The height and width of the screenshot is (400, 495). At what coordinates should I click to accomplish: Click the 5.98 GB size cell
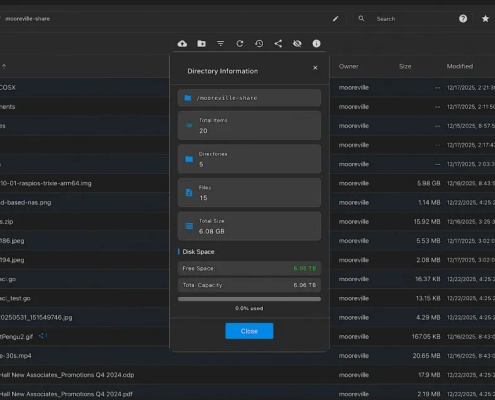coord(429,183)
